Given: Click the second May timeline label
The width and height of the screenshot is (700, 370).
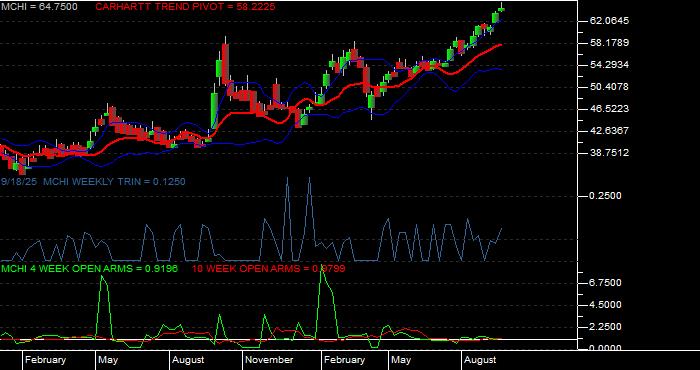Looking at the screenshot, I should coord(401,360).
